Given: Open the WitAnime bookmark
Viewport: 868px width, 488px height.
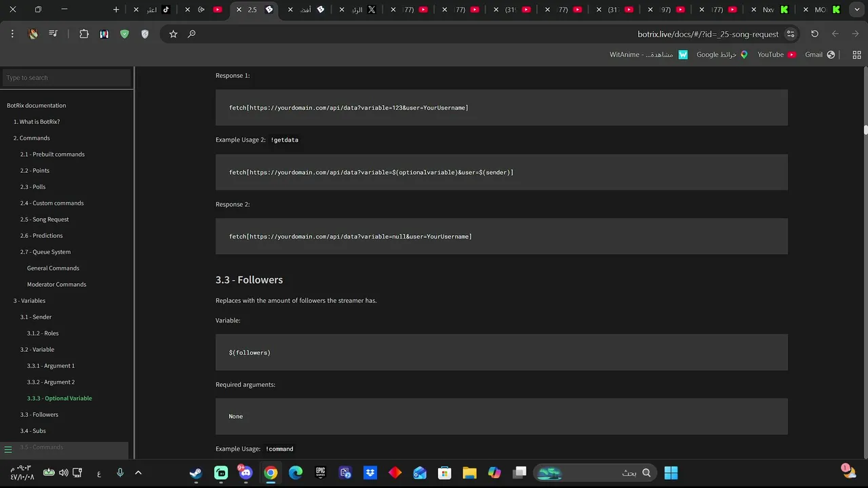Looking at the screenshot, I should 648,55.
